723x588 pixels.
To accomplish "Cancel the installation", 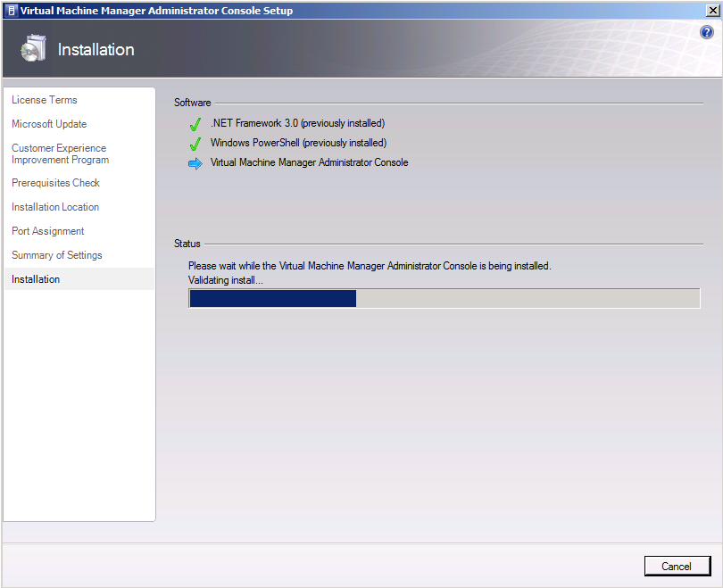I will point(677,567).
